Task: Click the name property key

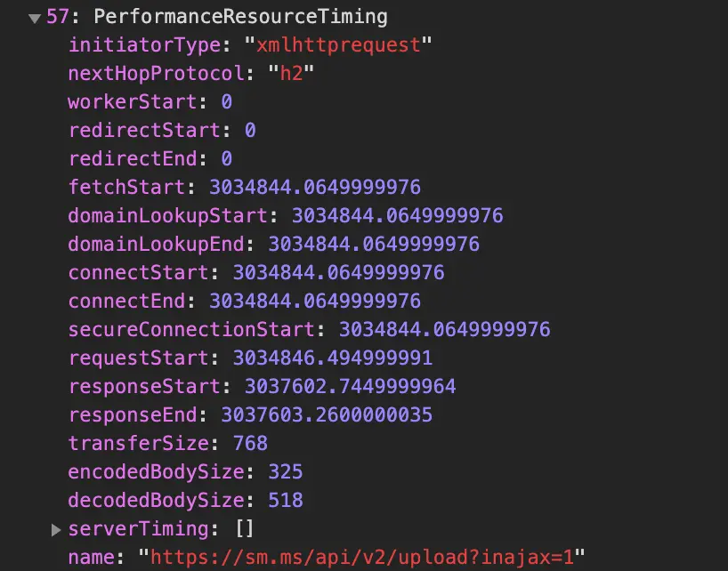Action: (91, 557)
